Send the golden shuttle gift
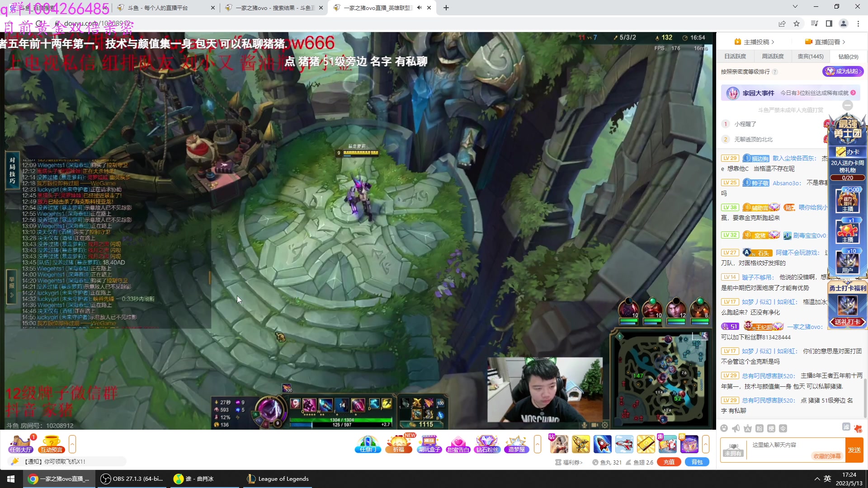Image resolution: width=868 pixels, height=488 pixels. tap(580, 444)
